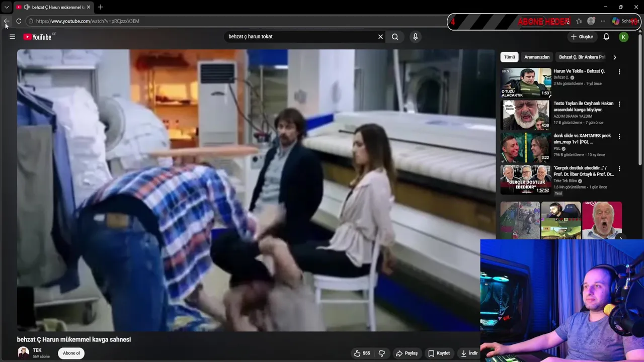Open the Oluştur create menu
644x362 pixels.
pos(582,37)
